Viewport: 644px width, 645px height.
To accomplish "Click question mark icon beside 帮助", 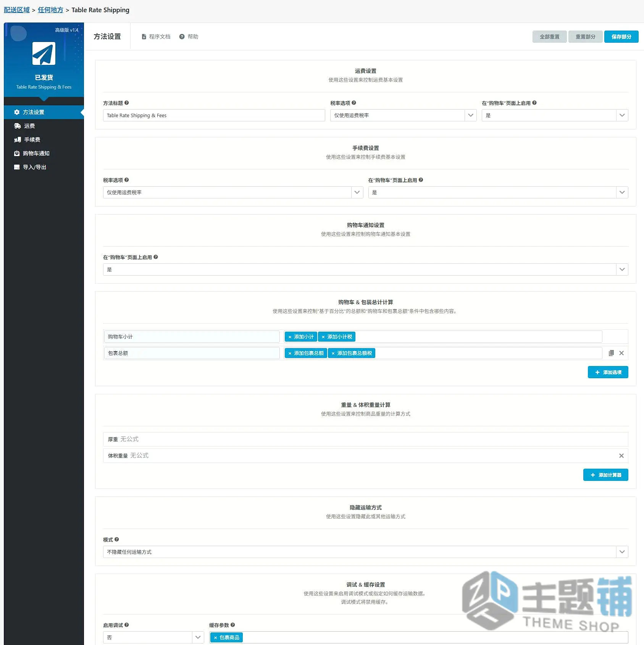I will pyautogui.click(x=182, y=37).
